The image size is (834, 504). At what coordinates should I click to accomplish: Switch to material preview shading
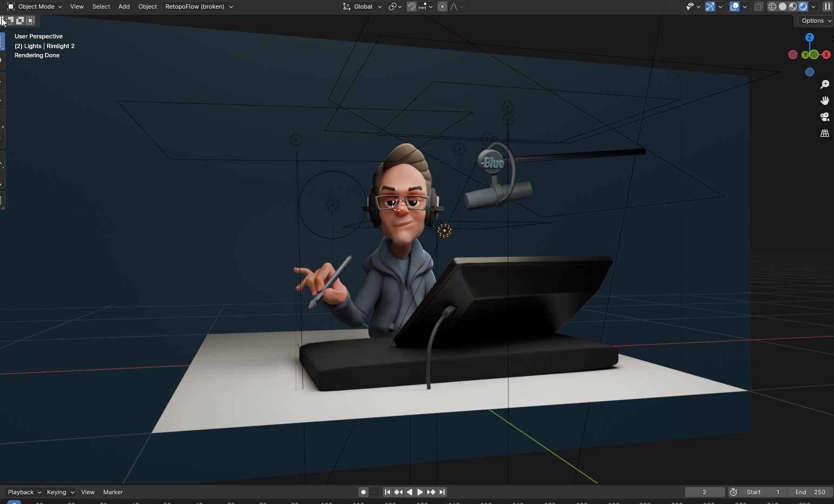(793, 6)
